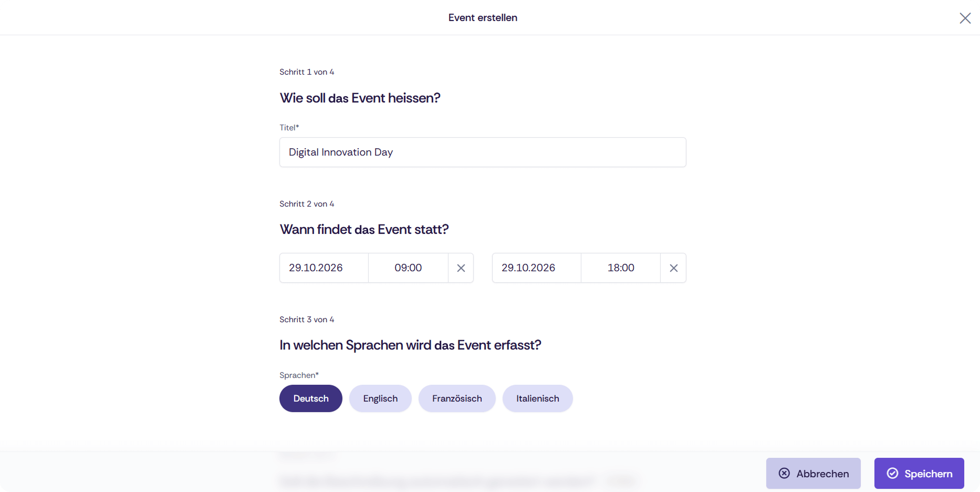The image size is (980, 492).
Task: Open the end time selector 18:00
Action: tap(621, 268)
